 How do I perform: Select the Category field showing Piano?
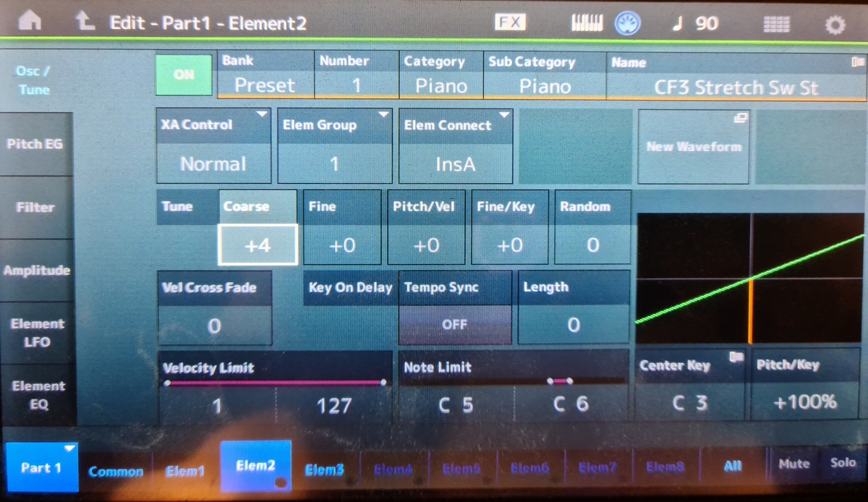[441, 75]
